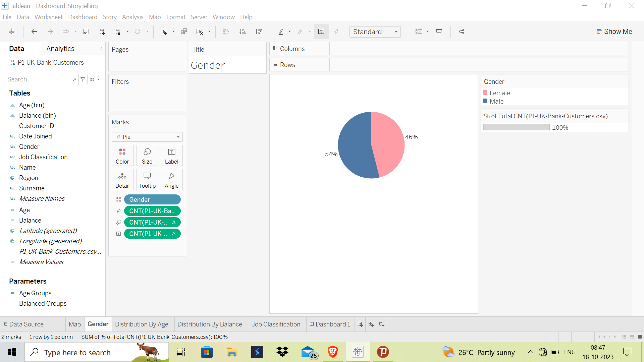Enter Presentation Mode from the toolbar
The width and height of the screenshot is (644, 362).
[439, 32]
